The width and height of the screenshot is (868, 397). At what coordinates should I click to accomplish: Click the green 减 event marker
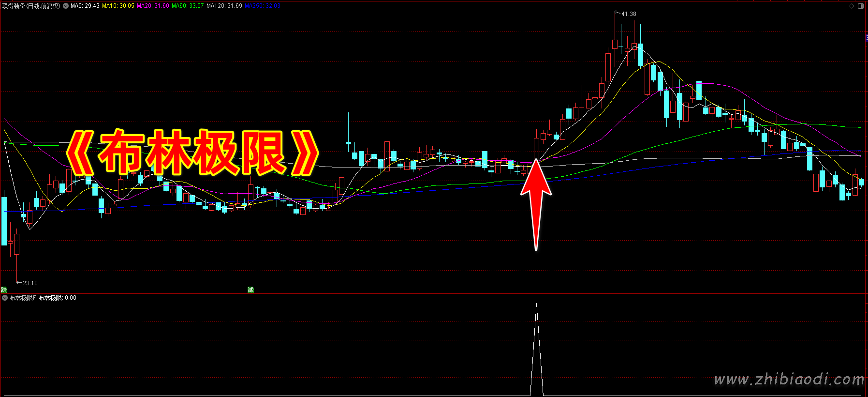pyautogui.click(x=250, y=290)
